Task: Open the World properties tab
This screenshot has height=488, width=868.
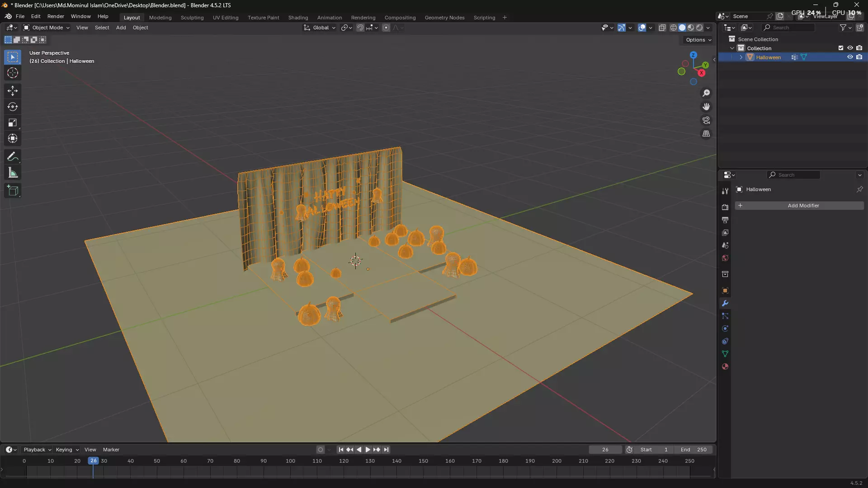Action: pos(725,258)
